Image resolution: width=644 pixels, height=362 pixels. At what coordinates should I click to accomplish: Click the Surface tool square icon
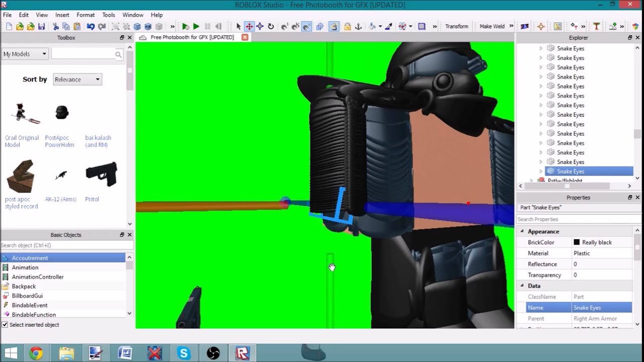click(x=422, y=27)
